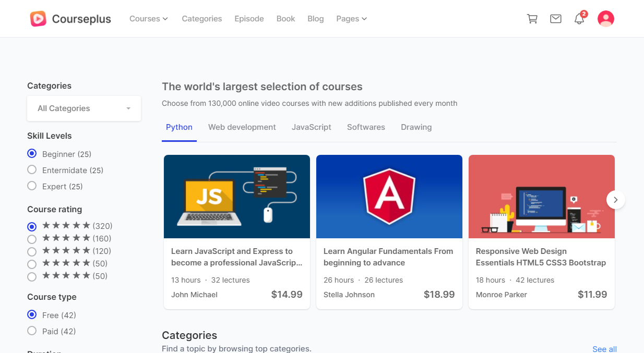The width and height of the screenshot is (644, 353).
Task: Open the Learn Angular Fundamentals course title
Action: (388, 257)
